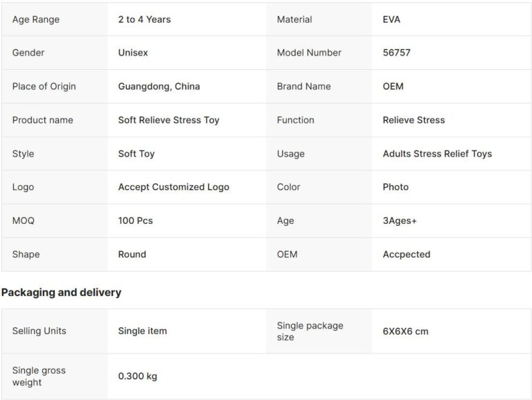Select the Shape value "Round"
Screen dimensions: 532x400
click(x=132, y=254)
